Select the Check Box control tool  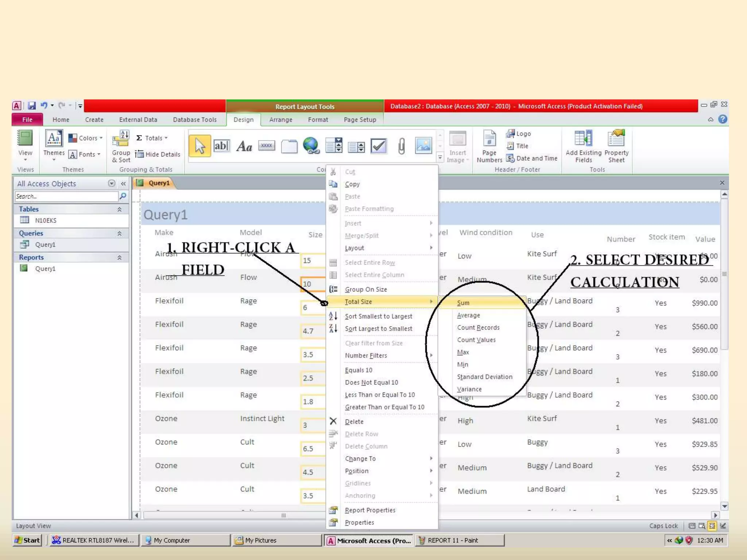click(379, 146)
